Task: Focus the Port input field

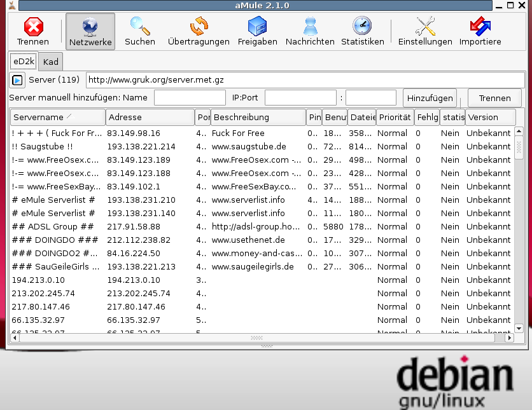Action: 371,98
